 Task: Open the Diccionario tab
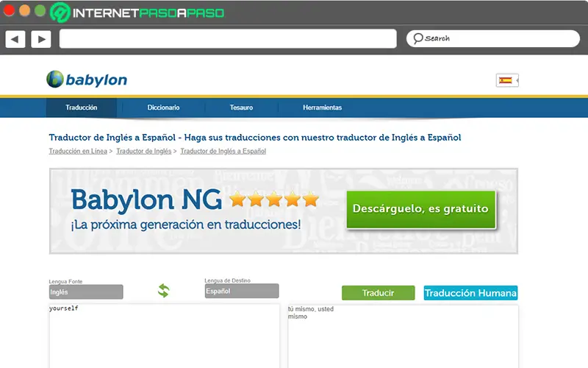click(163, 107)
